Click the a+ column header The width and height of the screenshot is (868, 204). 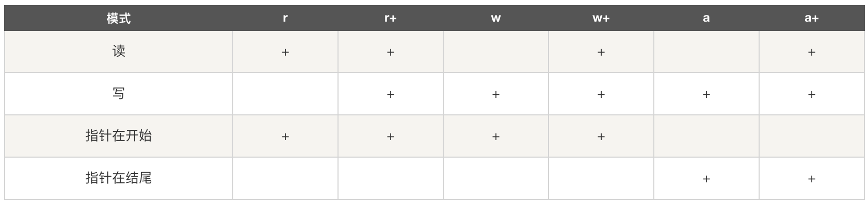pyautogui.click(x=812, y=18)
